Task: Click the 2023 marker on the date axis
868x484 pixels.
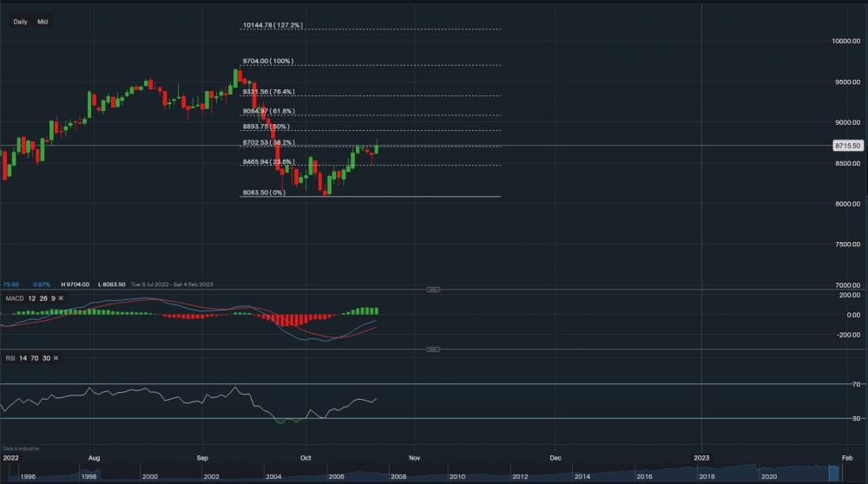Action: (701, 456)
